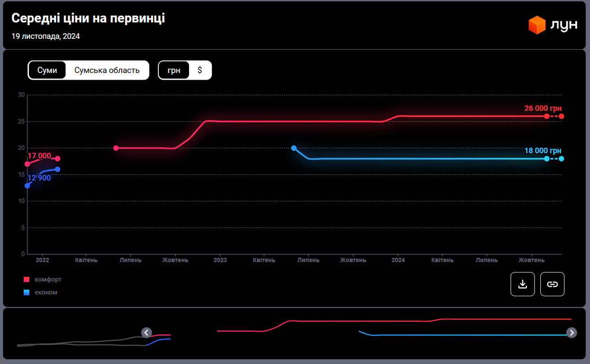The image size is (590, 364).
Task: Click the Середні ціни на первинці heading
Action: (88, 18)
